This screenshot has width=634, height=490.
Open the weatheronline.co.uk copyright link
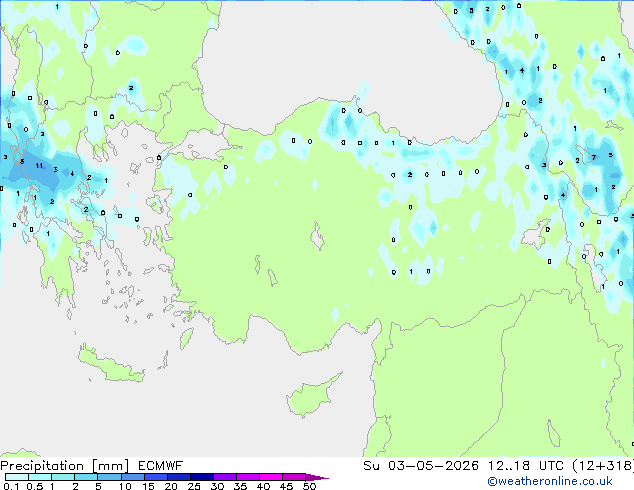pyautogui.click(x=550, y=481)
